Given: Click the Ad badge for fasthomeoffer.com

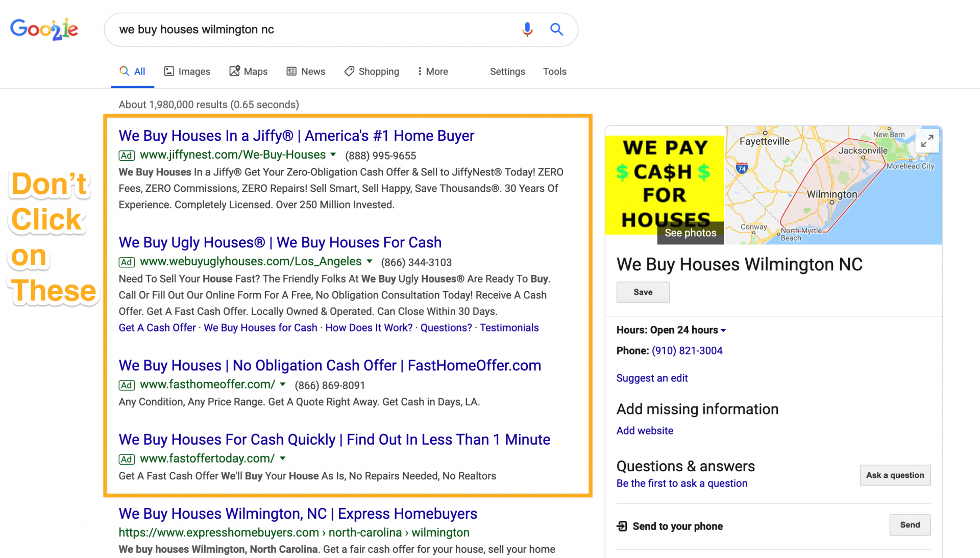Looking at the screenshot, I should pos(127,385).
